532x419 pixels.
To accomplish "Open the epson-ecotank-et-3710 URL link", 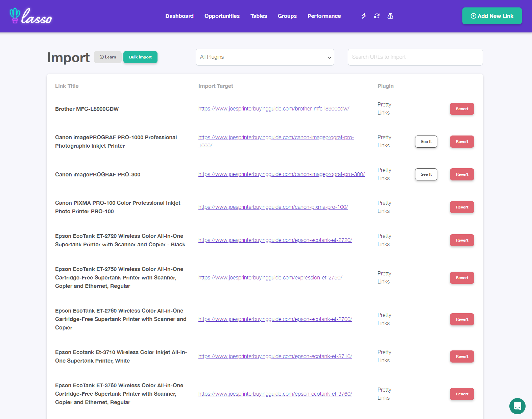I will [x=275, y=356].
